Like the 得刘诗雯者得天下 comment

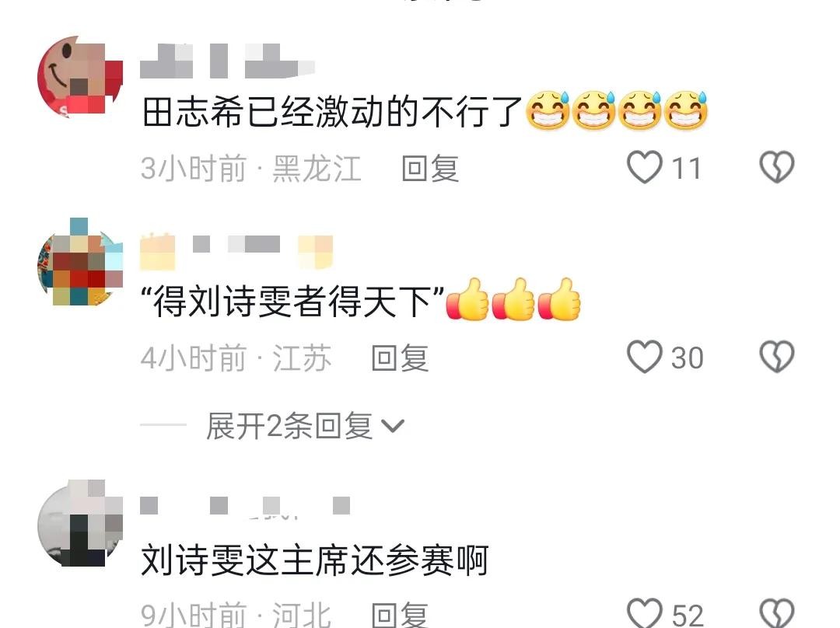(645, 357)
